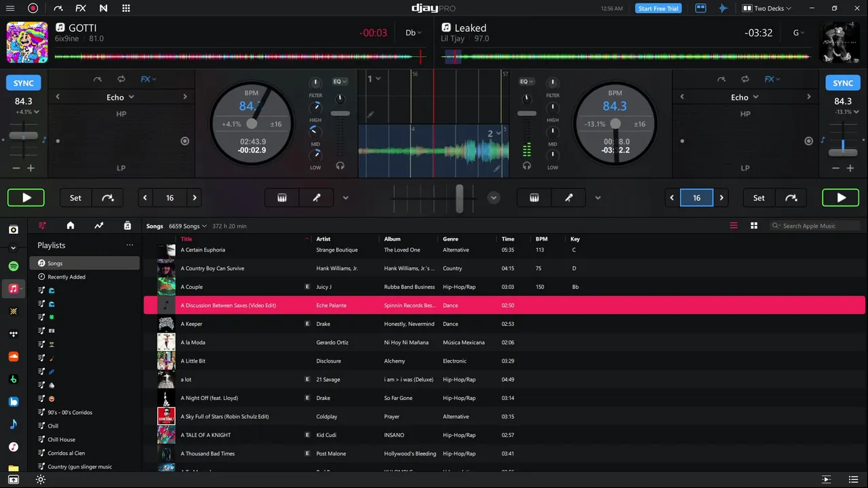Play the right deck
868x488 pixels.
coord(841,198)
